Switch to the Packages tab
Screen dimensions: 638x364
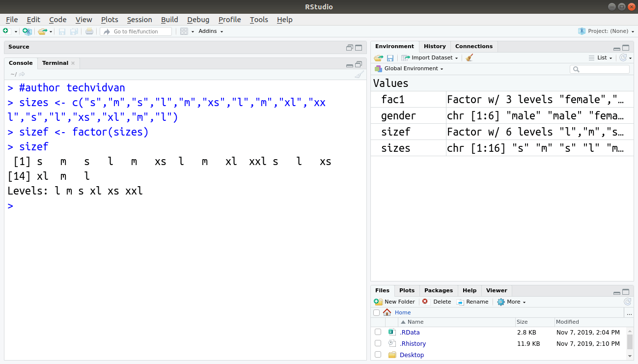pyautogui.click(x=439, y=290)
